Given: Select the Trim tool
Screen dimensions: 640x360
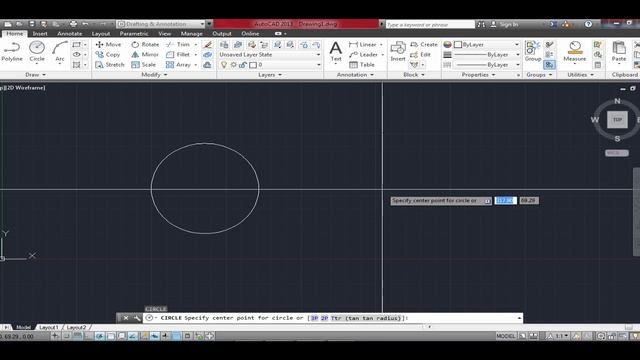Looking at the screenshot, I should click(x=178, y=44).
